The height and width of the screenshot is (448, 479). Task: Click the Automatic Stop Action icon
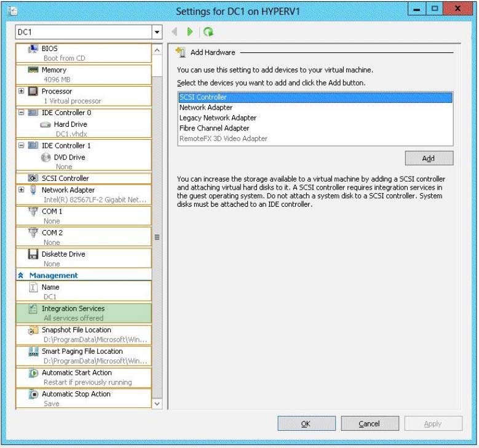tap(33, 394)
